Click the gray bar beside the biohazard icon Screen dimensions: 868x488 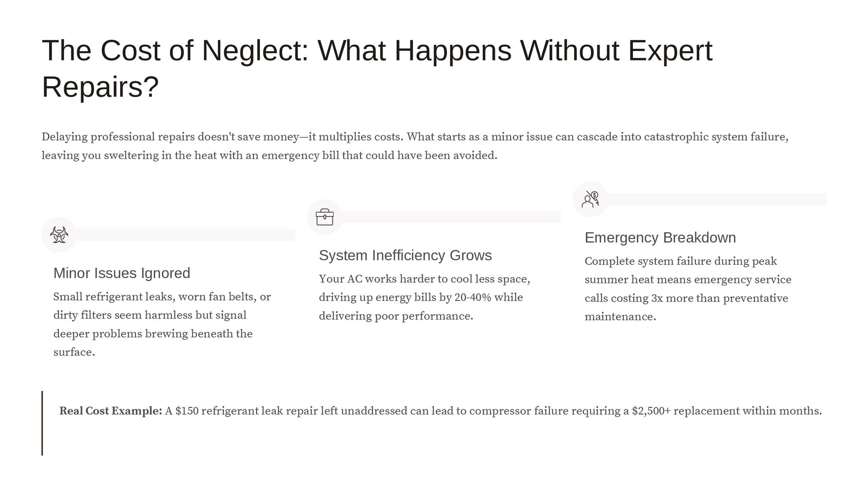(x=185, y=235)
